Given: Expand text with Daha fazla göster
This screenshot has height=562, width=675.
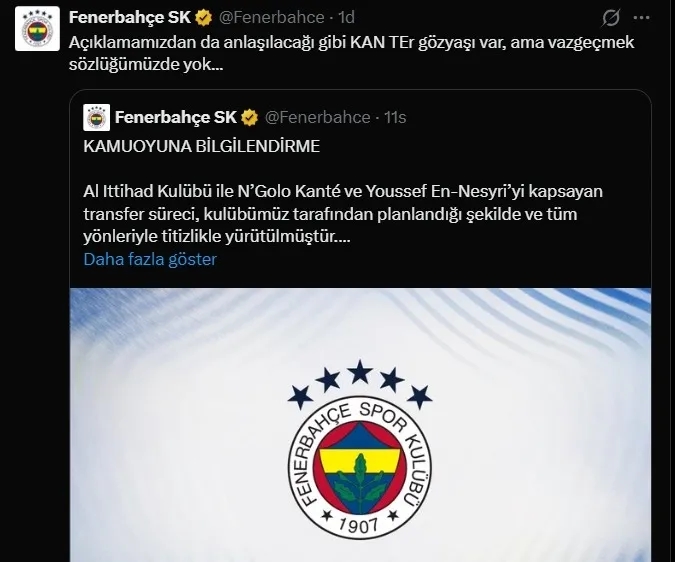Looking at the screenshot, I should pyautogui.click(x=150, y=259).
